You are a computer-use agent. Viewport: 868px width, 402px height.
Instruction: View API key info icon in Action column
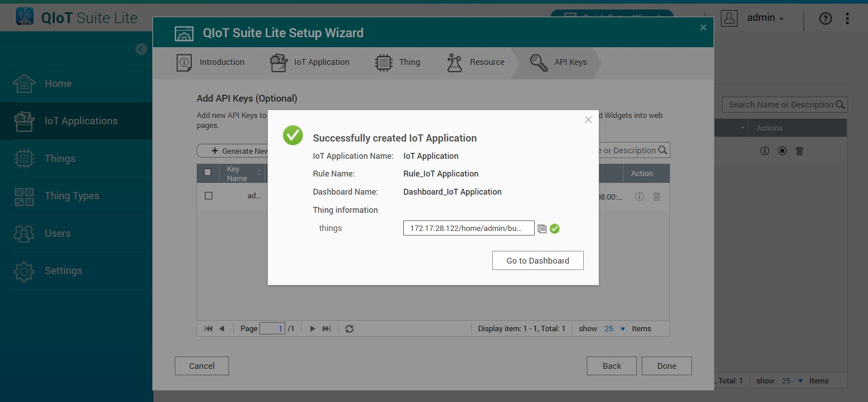(640, 196)
